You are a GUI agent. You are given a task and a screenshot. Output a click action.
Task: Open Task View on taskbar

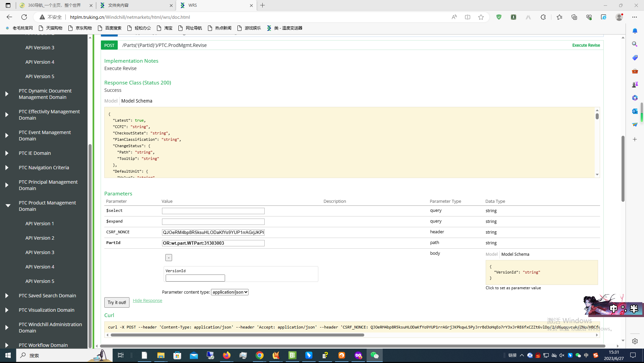click(x=121, y=355)
